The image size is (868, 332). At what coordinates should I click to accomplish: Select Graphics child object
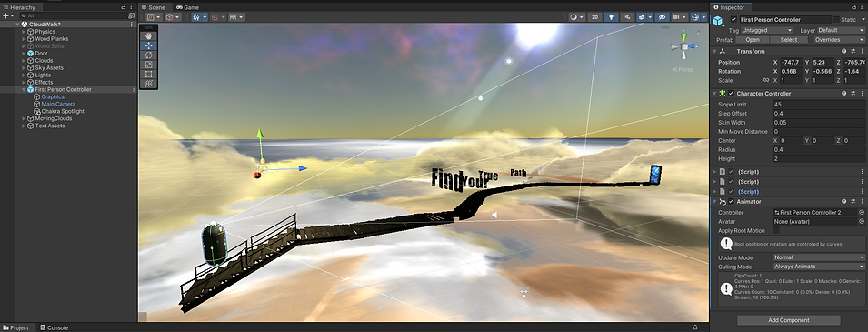[x=53, y=96]
